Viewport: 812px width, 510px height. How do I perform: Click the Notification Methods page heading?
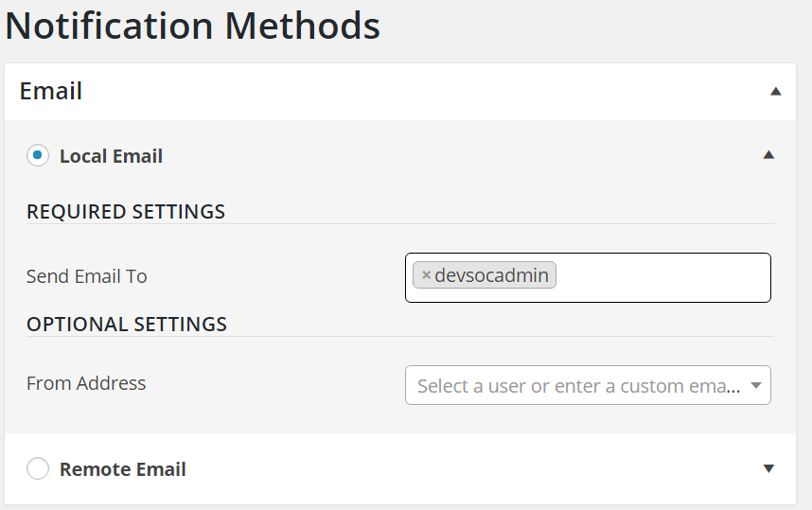(193, 26)
